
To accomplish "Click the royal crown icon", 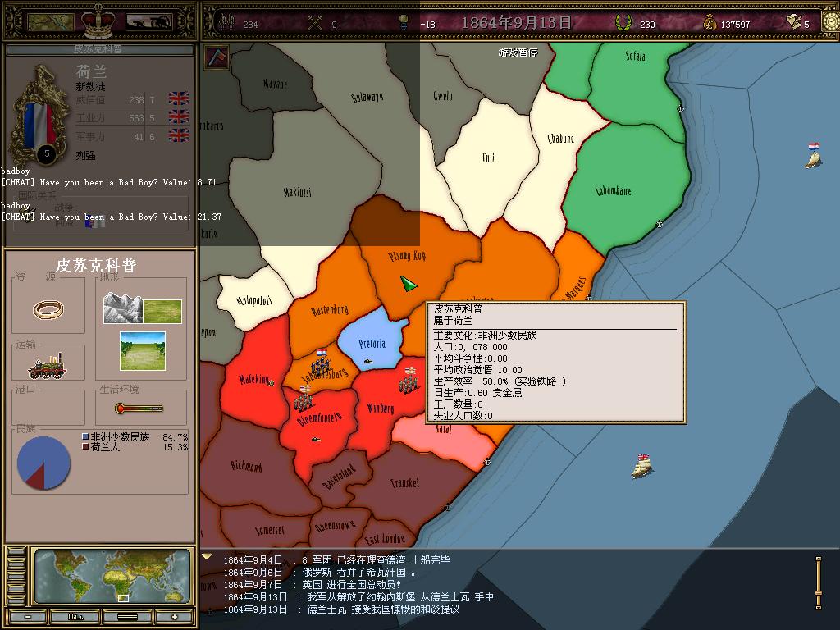I will [98, 21].
